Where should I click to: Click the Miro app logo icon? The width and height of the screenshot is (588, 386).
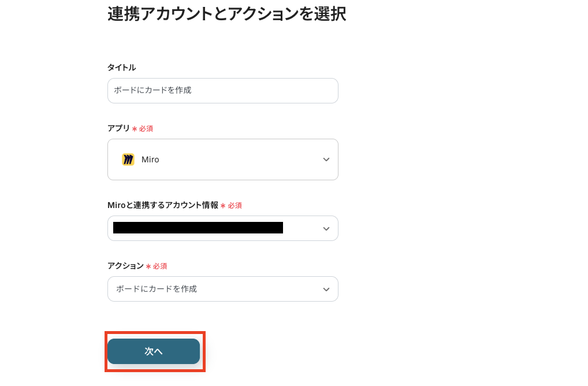tap(128, 159)
